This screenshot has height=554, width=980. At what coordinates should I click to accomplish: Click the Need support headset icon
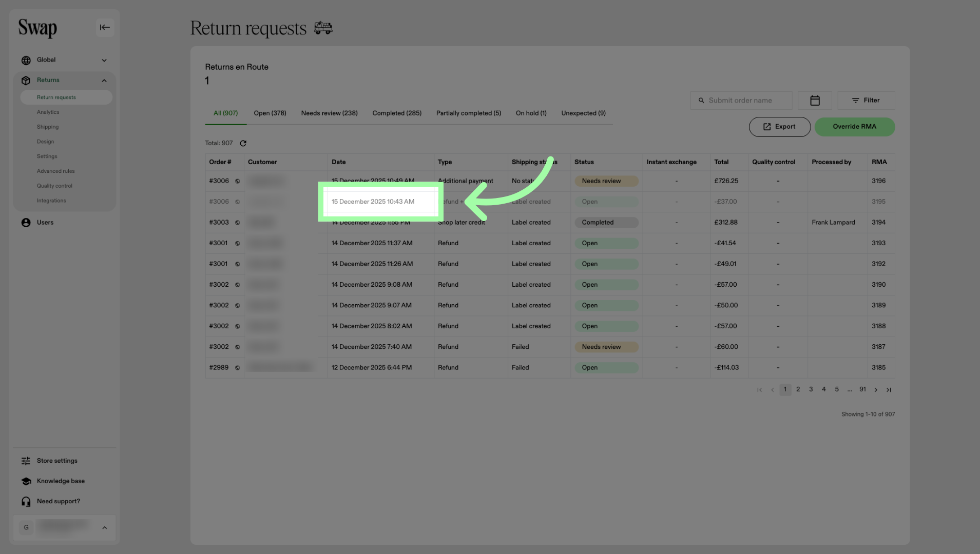pyautogui.click(x=26, y=502)
